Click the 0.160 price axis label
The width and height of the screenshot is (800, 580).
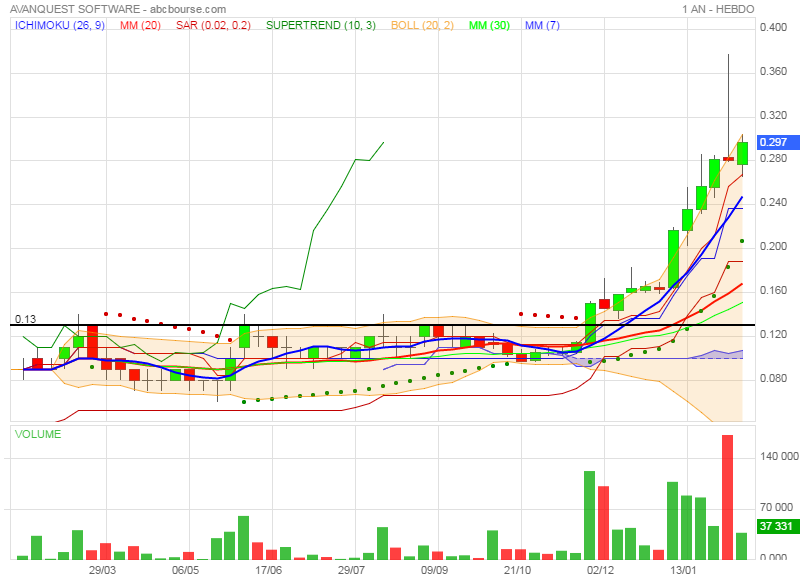(773, 290)
